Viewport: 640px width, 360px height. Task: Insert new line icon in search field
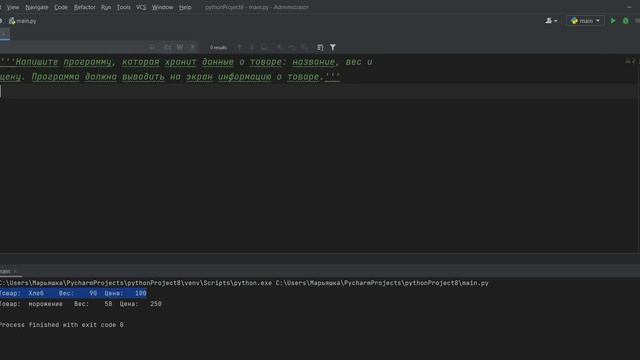click(x=152, y=47)
